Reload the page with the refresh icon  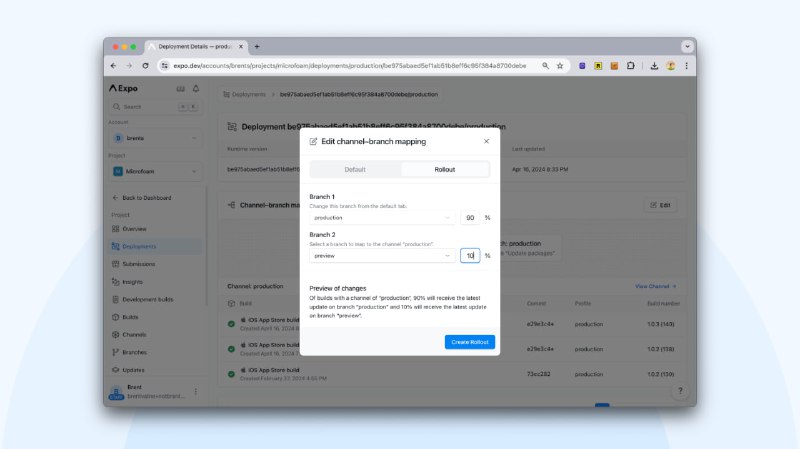click(x=145, y=66)
